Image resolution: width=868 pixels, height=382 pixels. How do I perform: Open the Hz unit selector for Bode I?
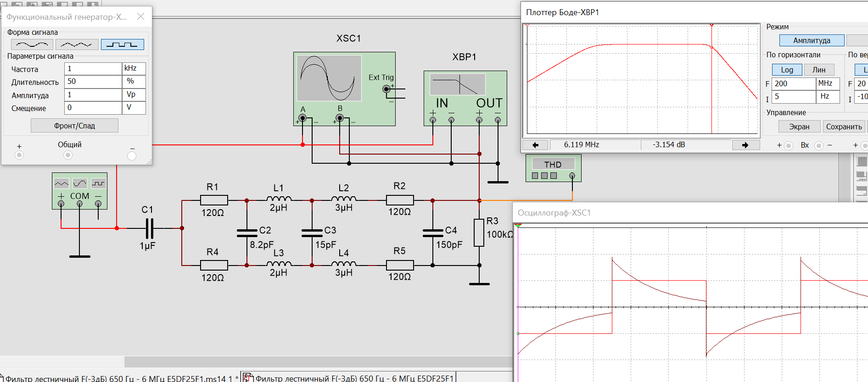(x=828, y=96)
